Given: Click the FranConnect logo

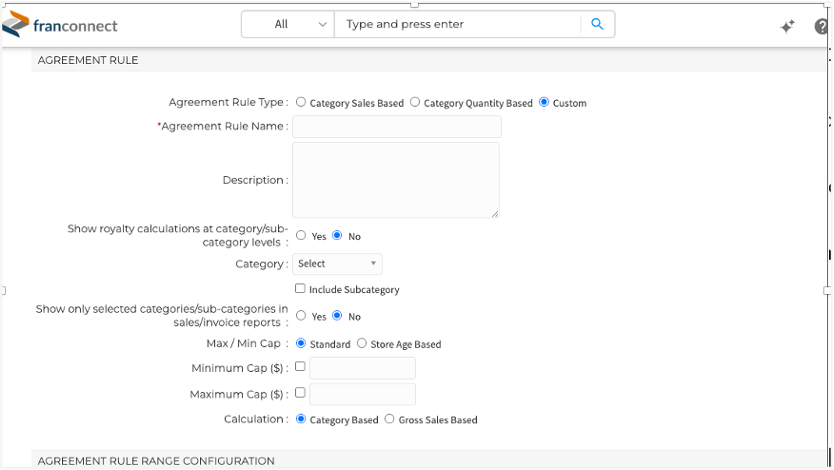Looking at the screenshot, I should coord(60,24).
